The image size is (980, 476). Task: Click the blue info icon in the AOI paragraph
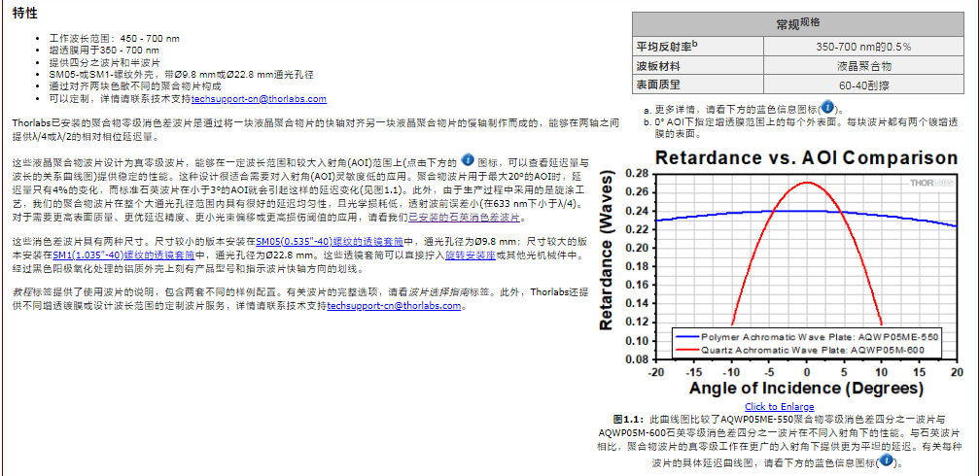pyautogui.click(x=467, y=159)
